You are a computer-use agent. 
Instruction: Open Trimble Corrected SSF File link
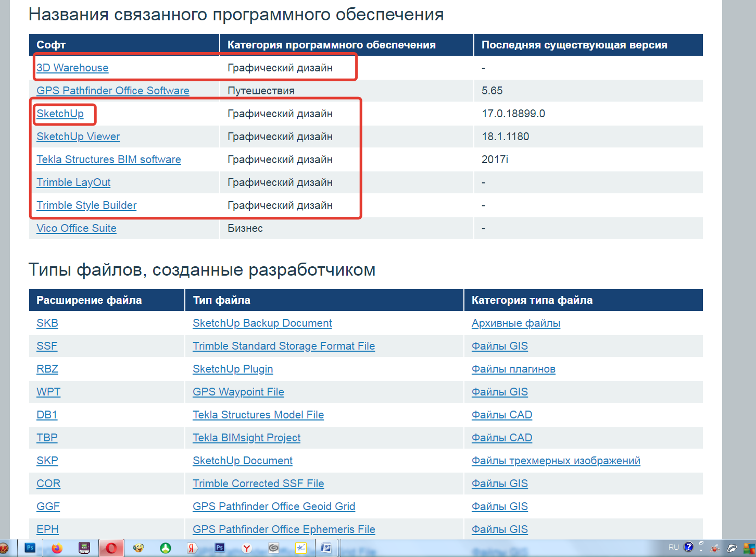pyautogui.click(x=258, y=484)
